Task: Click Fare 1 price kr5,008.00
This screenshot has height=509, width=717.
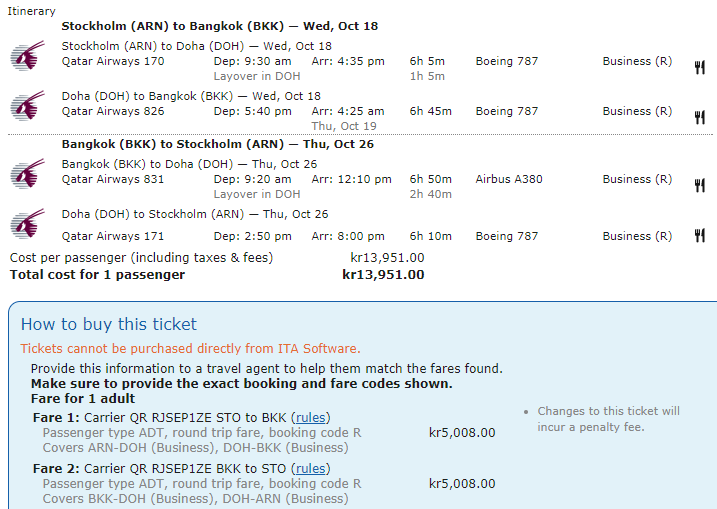Action: (462, 433)
